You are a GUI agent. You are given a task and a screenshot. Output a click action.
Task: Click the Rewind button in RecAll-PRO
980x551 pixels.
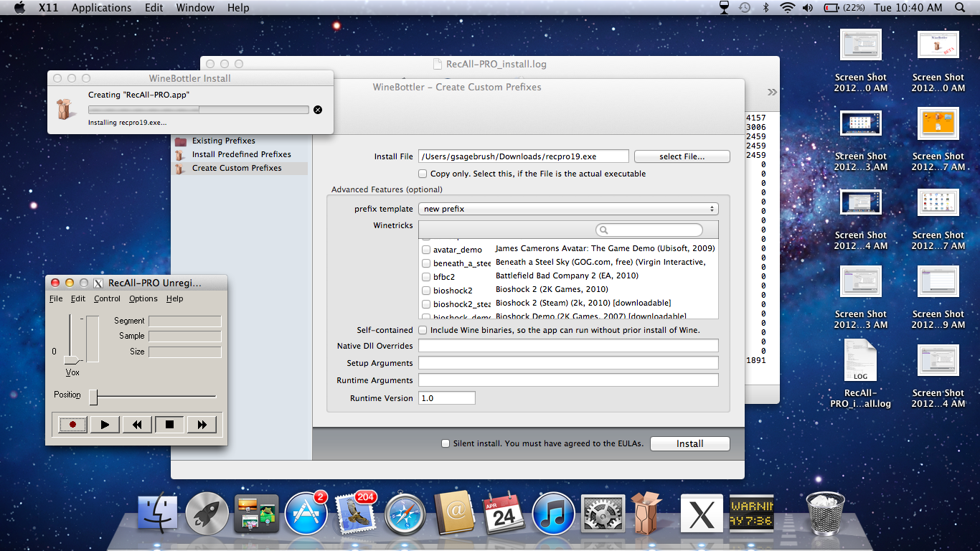click(137, 425)
